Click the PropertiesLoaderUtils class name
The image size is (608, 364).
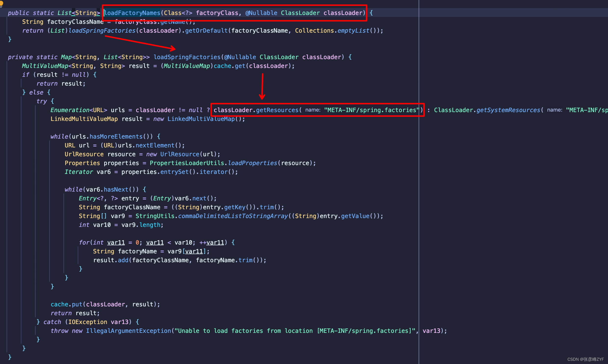click(x=187, y=163)
